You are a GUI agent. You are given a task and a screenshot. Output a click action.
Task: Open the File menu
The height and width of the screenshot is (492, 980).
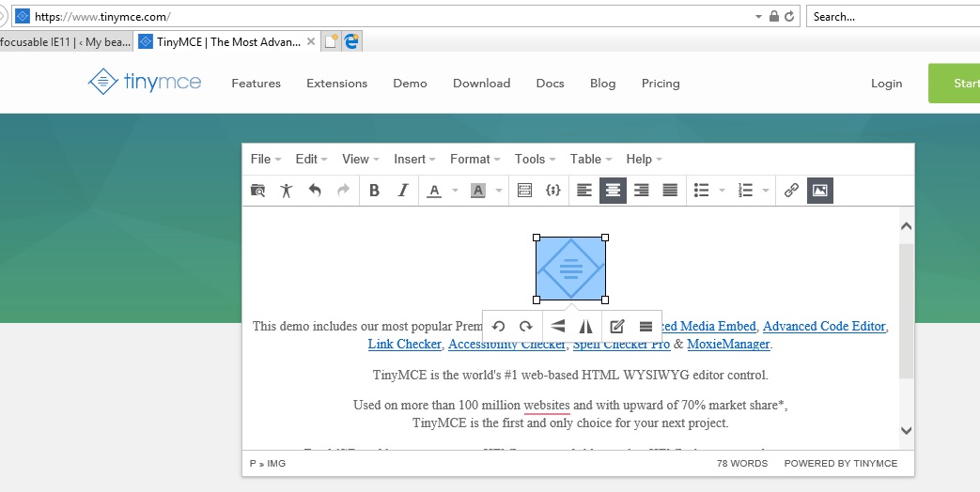pyautogui.click(x=266, y=160)
